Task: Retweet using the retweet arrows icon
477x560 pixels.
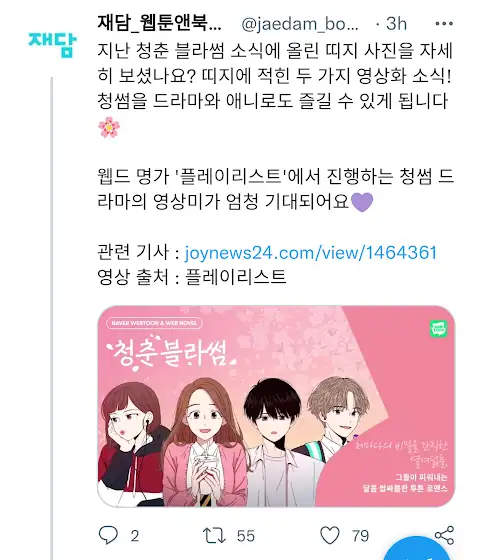Action: click(214, 536)
